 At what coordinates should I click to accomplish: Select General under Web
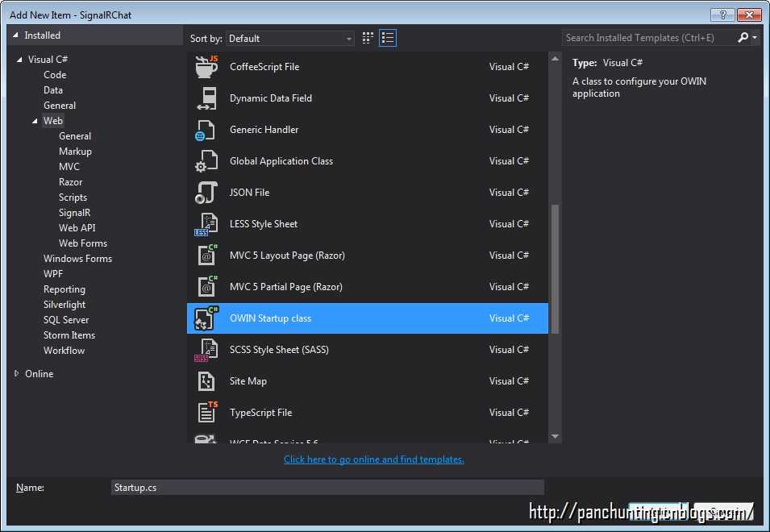click(x=75, y=136)
